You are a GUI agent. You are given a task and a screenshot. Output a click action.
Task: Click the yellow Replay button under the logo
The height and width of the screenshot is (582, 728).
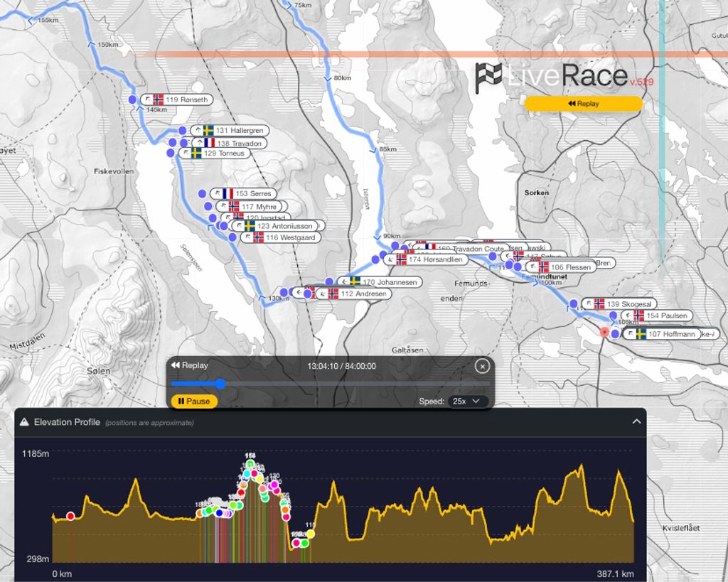click(583, 104)
